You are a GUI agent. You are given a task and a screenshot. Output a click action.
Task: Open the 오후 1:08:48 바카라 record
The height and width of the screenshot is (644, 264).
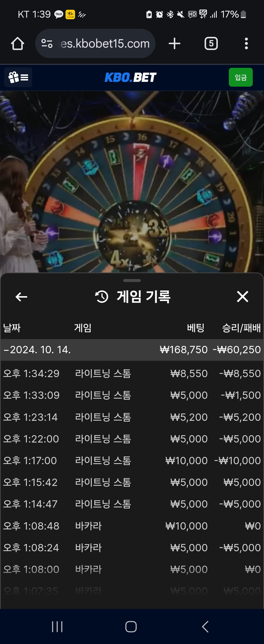click(132, 526)
